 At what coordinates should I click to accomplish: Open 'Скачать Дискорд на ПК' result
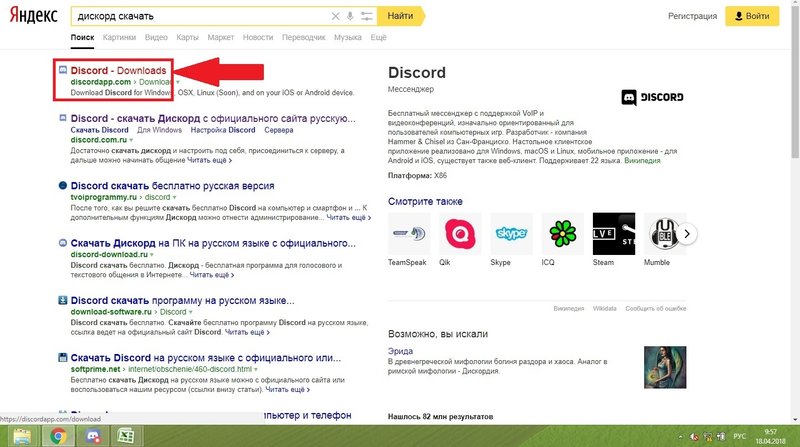[213, 243]
